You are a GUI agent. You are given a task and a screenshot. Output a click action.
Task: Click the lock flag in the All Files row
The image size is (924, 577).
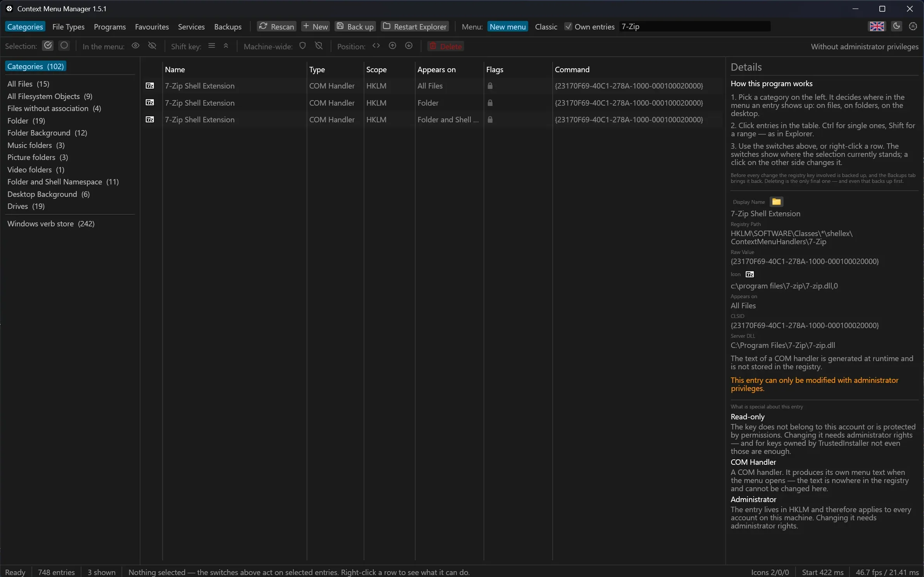pos(490,85)
